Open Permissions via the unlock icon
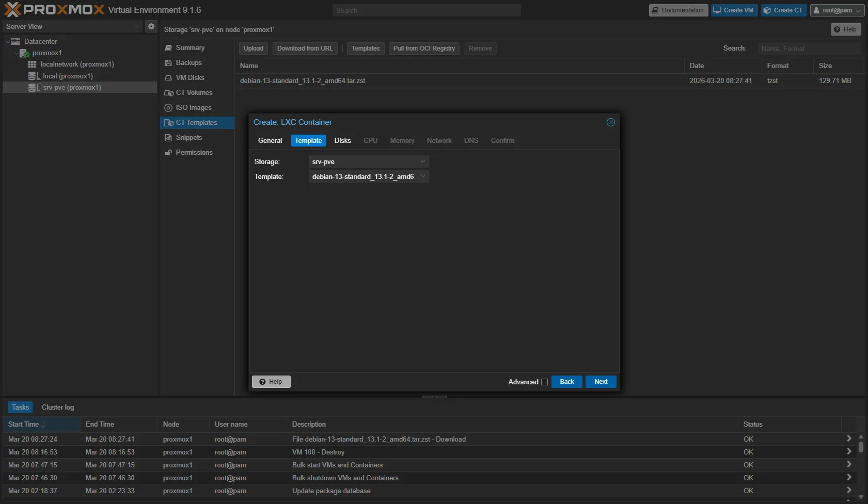This screenshot has width=868, height=504. (x=168, y=153)
